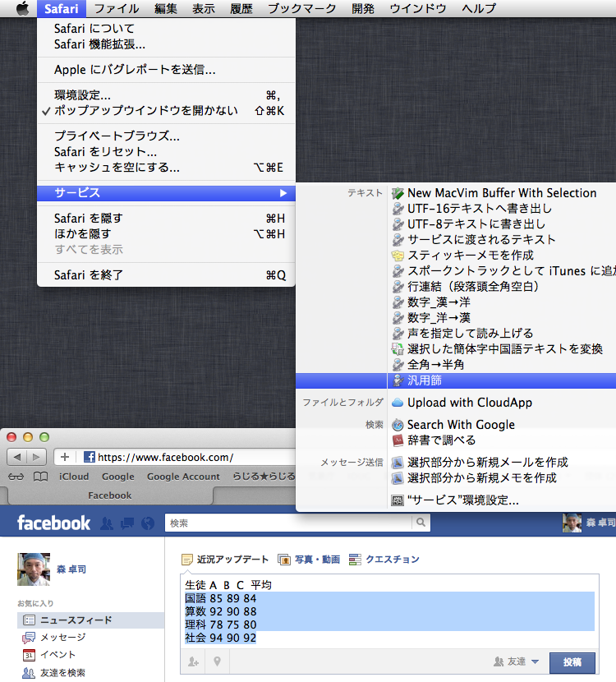Screen dimensions: 616x682
Task: Open Facebook notifications globe icon
Action: click(x=148, y=523)
